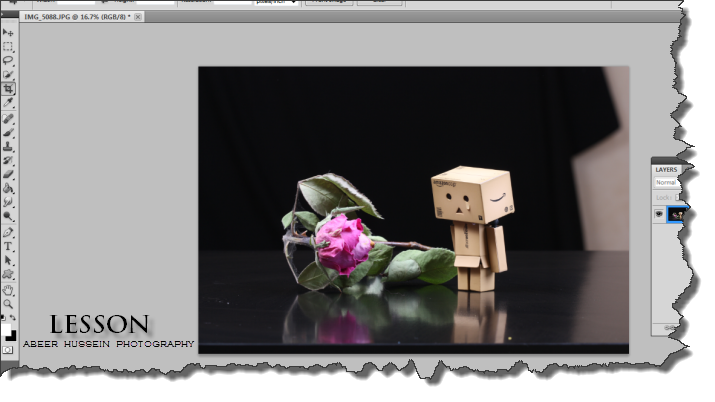
Task: Open the background color picker
Action: (12, 336)
